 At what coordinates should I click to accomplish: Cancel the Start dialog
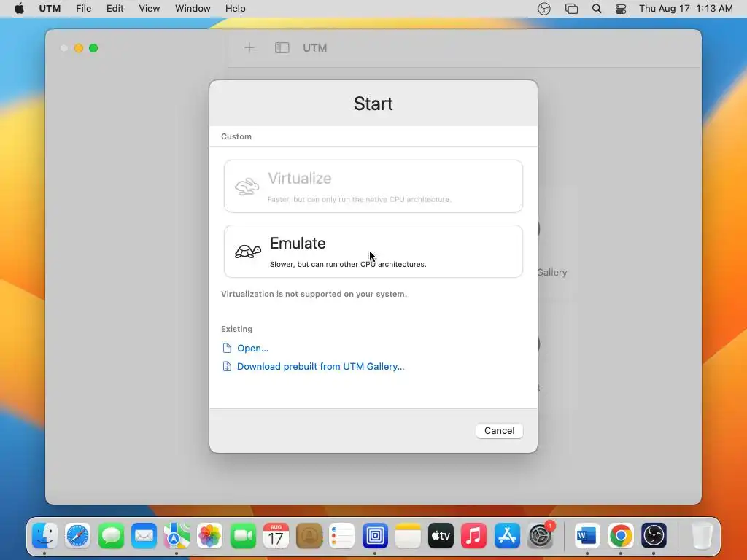pyautogui.click(x=499, y=430)
